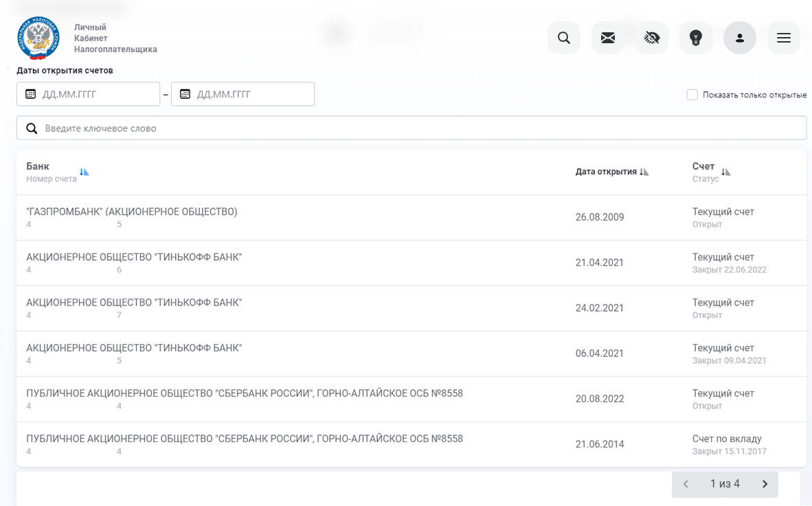
Task: Toggle the hide-data crossed eye icon
Action: tap(652, 38)
